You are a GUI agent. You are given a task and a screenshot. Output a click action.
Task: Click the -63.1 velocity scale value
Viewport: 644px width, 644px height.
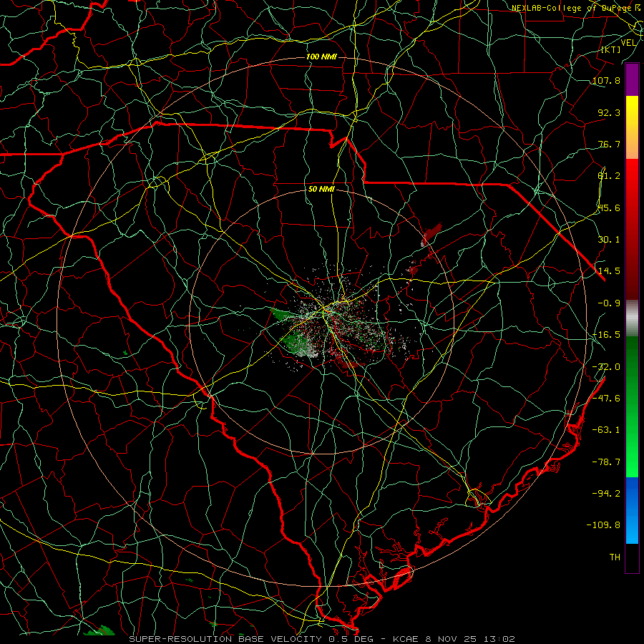coord(606,430)
